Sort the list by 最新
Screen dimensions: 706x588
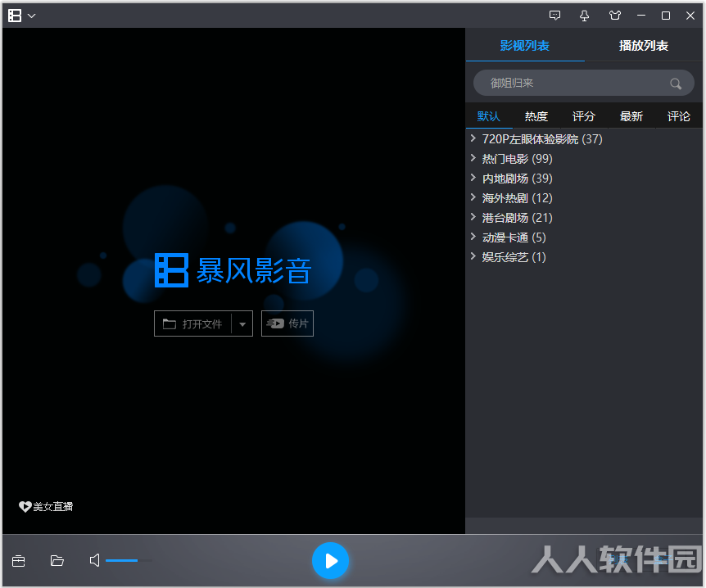(631, 116)
